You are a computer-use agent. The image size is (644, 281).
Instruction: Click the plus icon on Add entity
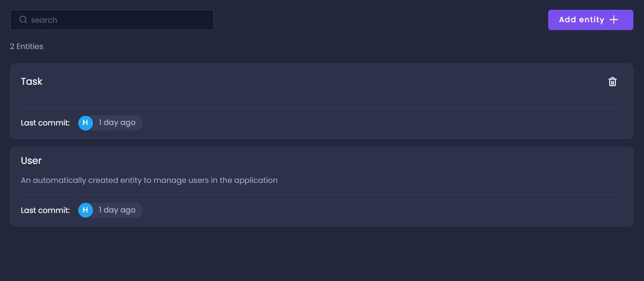pyautogui.click(x=614, y=20)
